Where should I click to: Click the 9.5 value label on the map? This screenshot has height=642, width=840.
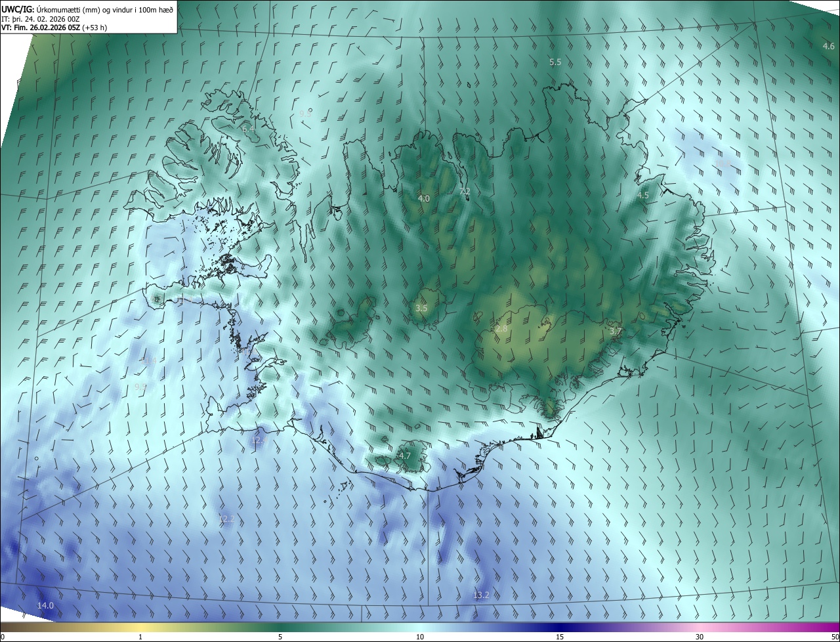pyautogui.click(x=140, y=387)
